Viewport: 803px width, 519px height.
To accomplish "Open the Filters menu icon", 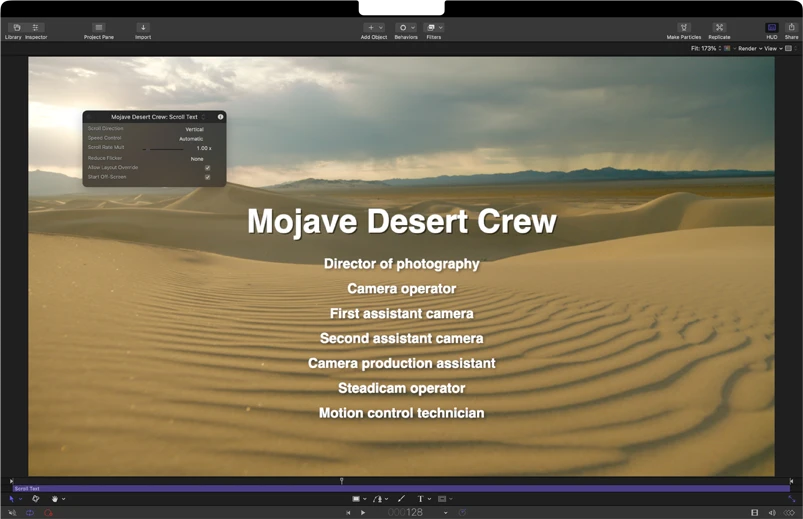I will click(x=431, y=28).
